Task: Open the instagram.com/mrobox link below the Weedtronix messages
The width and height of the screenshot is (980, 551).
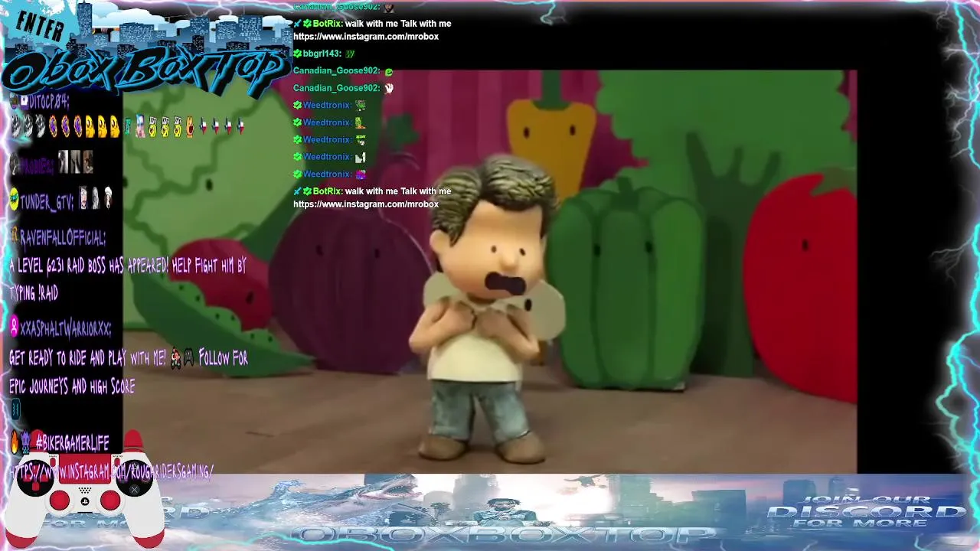Action: [x=366, y=204]
